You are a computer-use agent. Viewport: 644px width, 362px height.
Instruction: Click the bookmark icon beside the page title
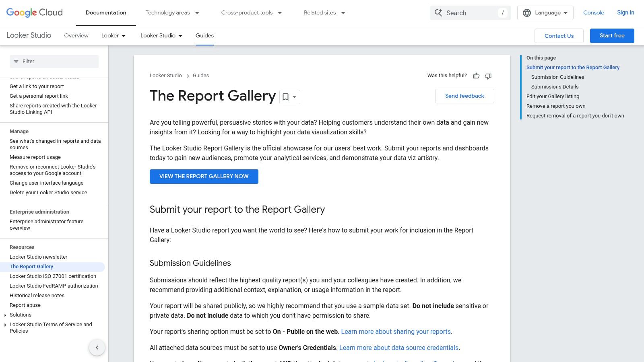click(286, 97)
